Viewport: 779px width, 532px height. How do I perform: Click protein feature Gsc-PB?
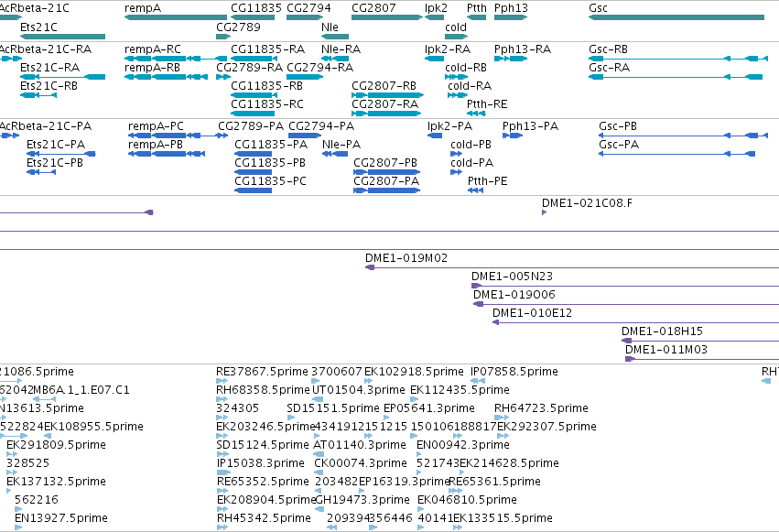click(682, 136)
